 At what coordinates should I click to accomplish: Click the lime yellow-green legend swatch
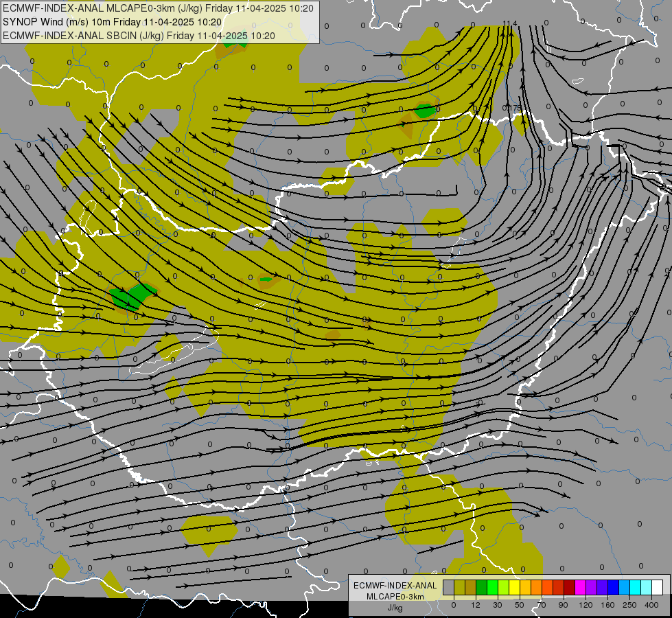click(x=504, y=588)
